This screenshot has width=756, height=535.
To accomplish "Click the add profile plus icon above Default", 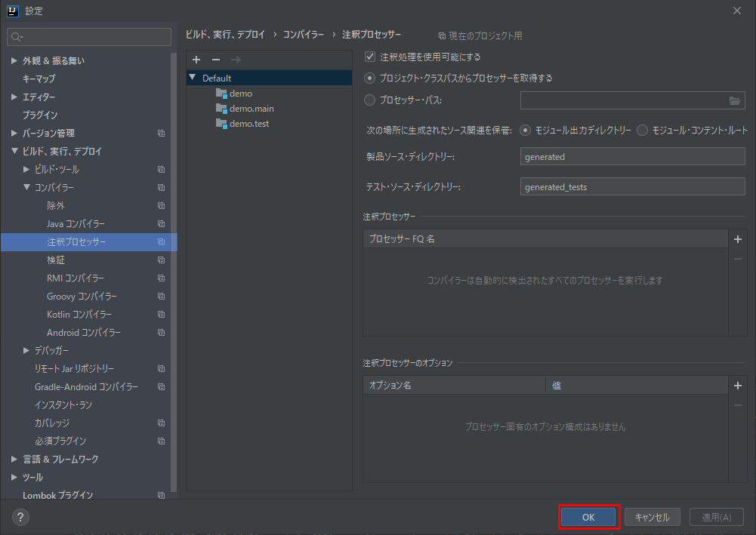I will tap(196, 60).
